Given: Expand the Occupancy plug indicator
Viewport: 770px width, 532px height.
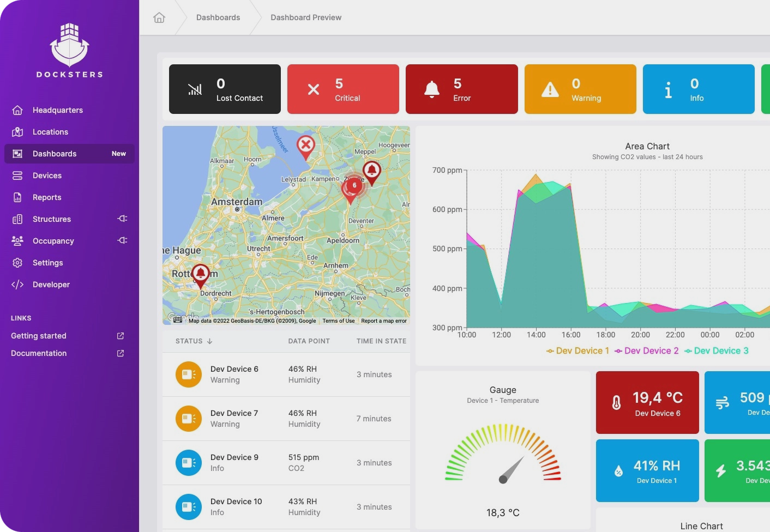Looking at the screenshot, I should point(122,240).
